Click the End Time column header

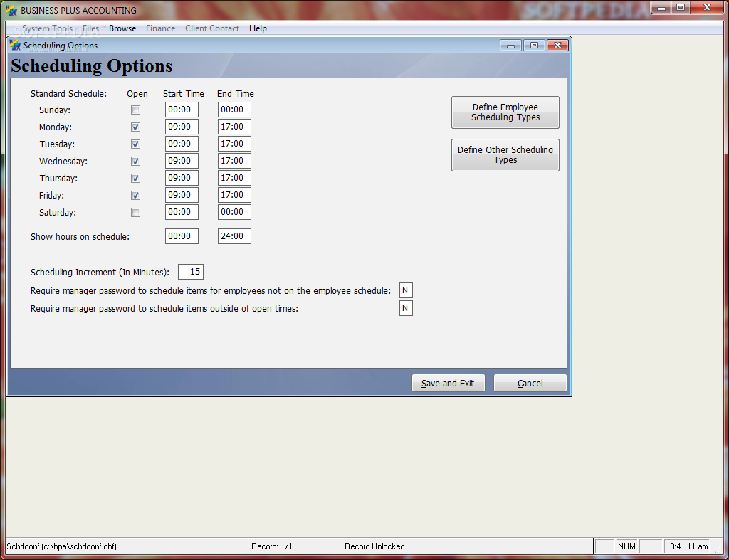pyautogui.click(x=235, y=94)
